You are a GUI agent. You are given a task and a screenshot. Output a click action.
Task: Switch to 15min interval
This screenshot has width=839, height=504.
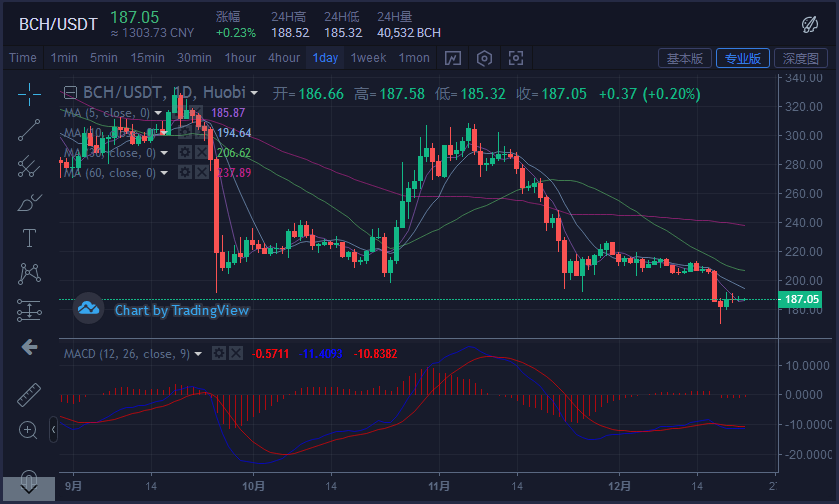click(x=147, y=58)
